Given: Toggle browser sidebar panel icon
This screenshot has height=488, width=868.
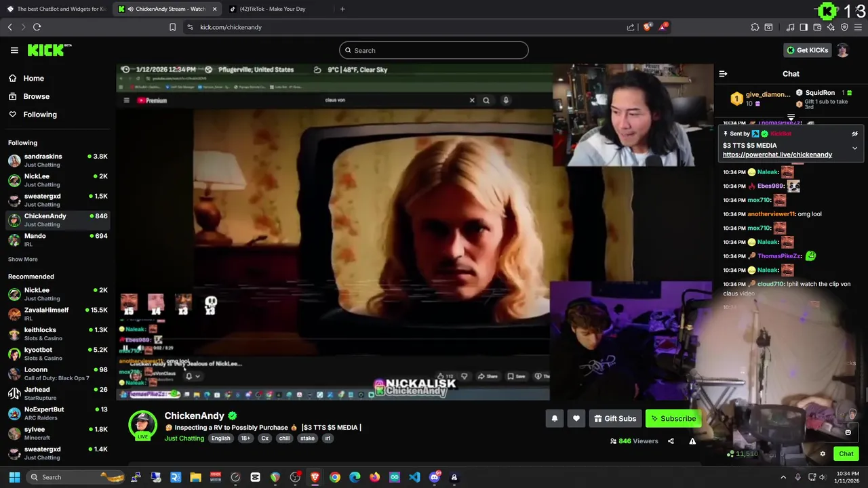Looking at the screenshot, I should coord(804,27).
